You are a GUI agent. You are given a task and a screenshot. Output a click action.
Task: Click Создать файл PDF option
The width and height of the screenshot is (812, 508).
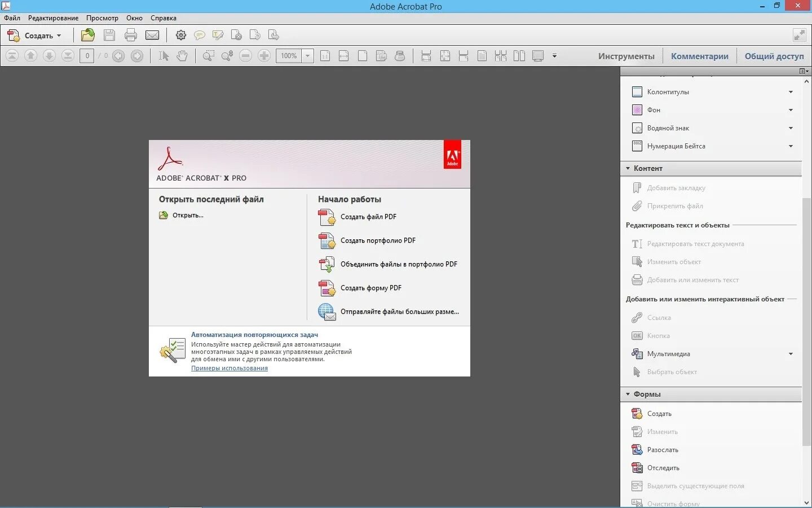click(368, 217)
